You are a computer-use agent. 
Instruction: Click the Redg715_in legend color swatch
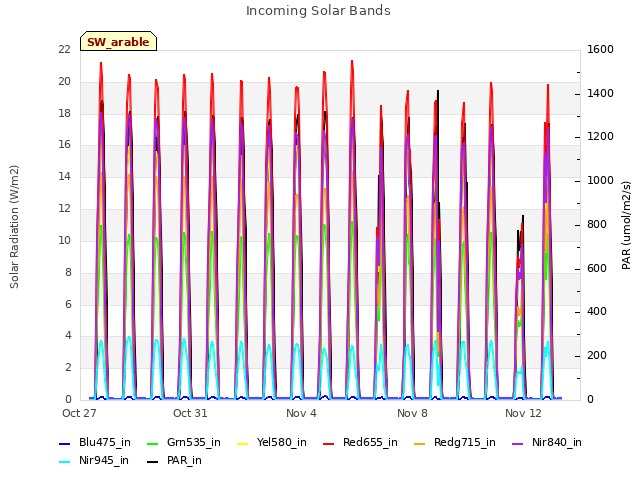[420, 443]
